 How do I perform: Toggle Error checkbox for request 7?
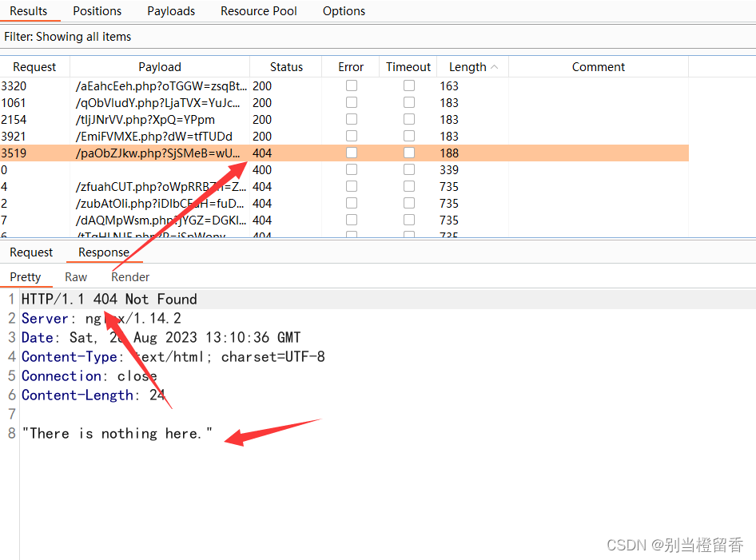click(352, 220)
